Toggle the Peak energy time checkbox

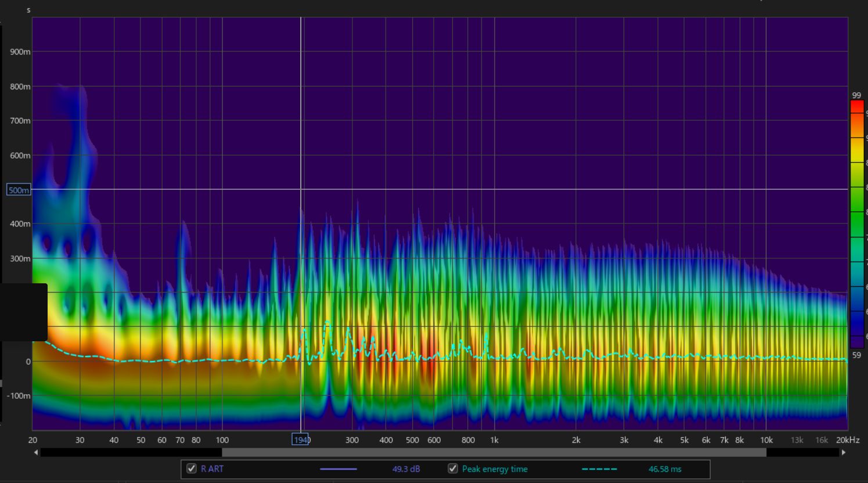[453, 468]
